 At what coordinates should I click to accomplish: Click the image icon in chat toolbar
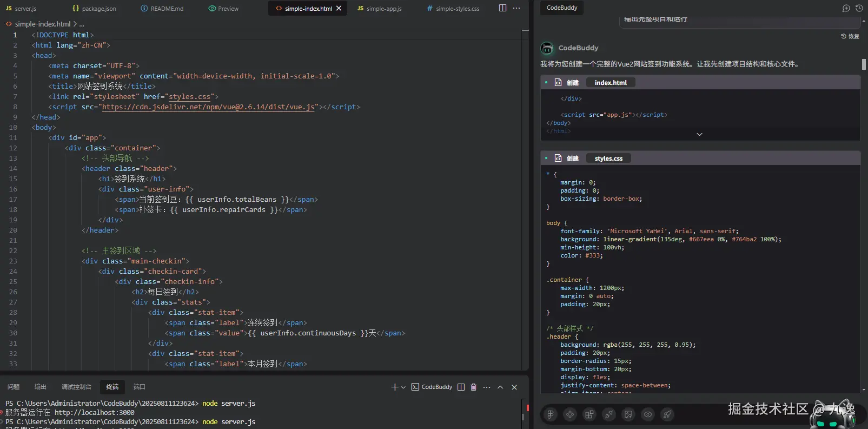pos(628,414)
